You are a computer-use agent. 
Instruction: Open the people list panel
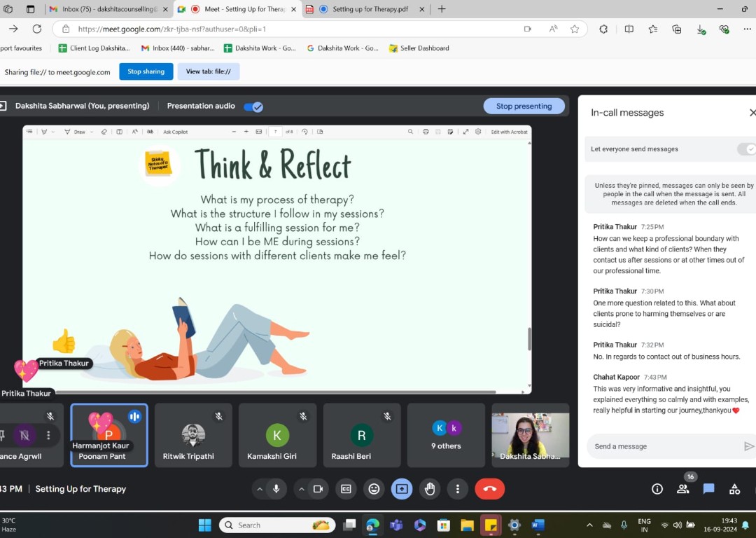pyautogui.click(x=682, y=489)
